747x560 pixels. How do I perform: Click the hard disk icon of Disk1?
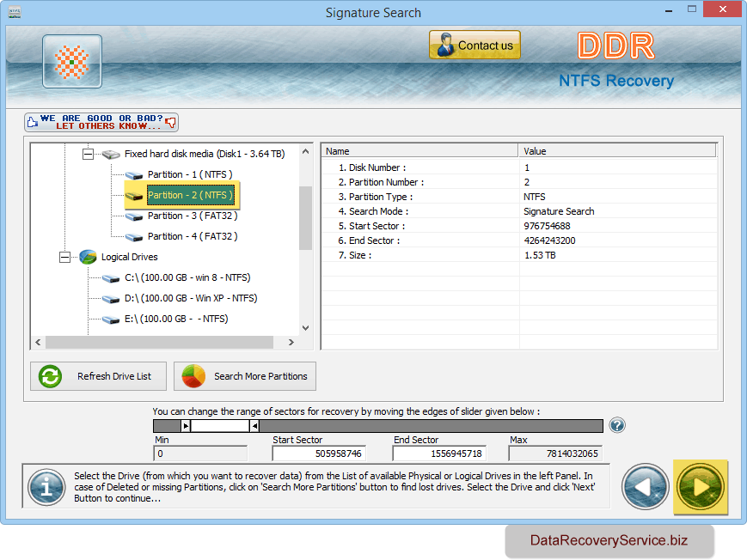point(111,155)
